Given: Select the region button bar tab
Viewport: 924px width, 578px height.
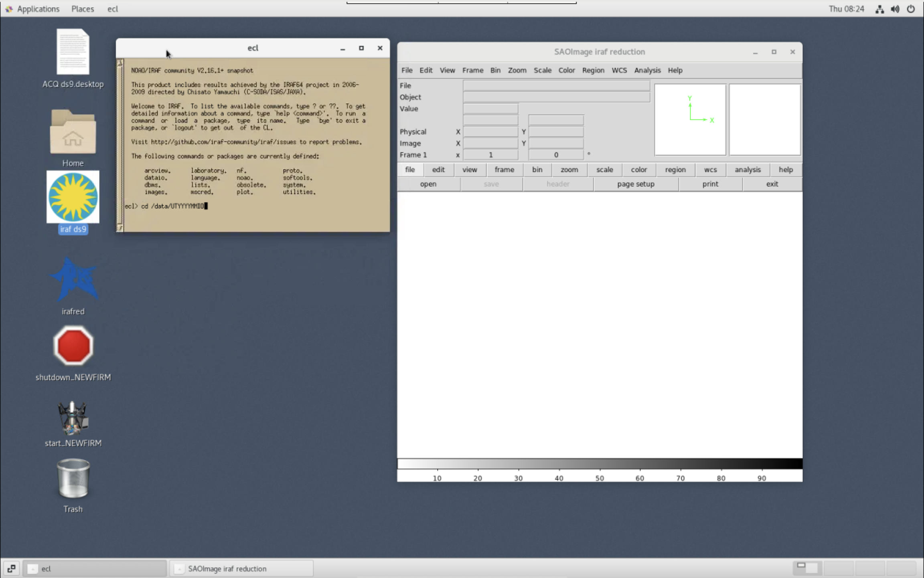Looking at the screenshot, I should pos(675,170).
